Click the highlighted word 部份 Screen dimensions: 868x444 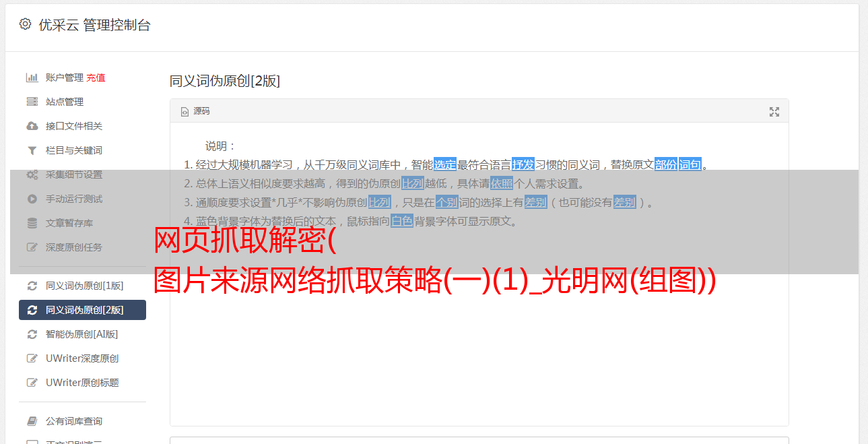click(666, 164)
